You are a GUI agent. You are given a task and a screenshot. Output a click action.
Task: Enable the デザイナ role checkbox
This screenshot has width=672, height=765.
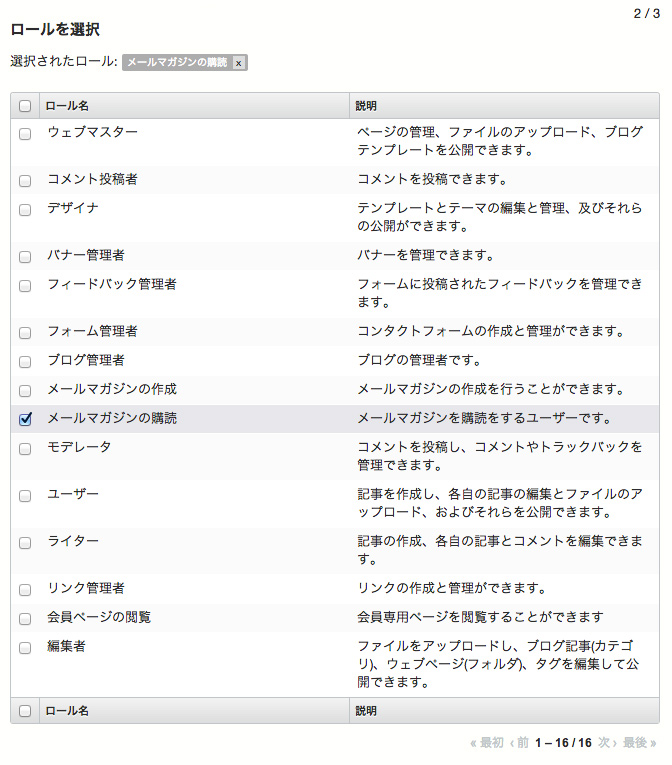tap(25, 210)
